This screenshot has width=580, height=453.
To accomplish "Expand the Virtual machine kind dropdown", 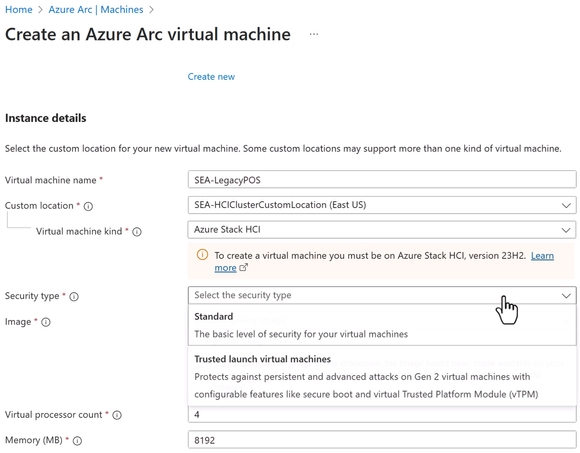I will click(x=382, y=230).
